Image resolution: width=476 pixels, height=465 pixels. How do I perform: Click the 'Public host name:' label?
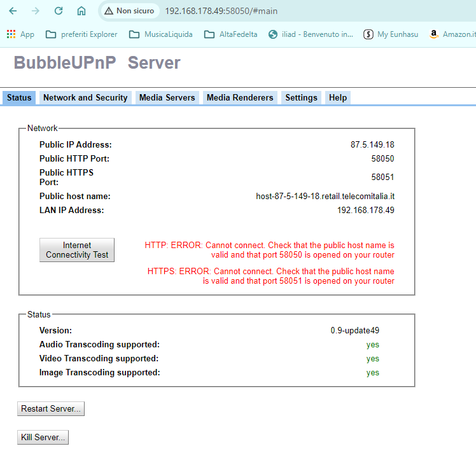tap(75, 196)
